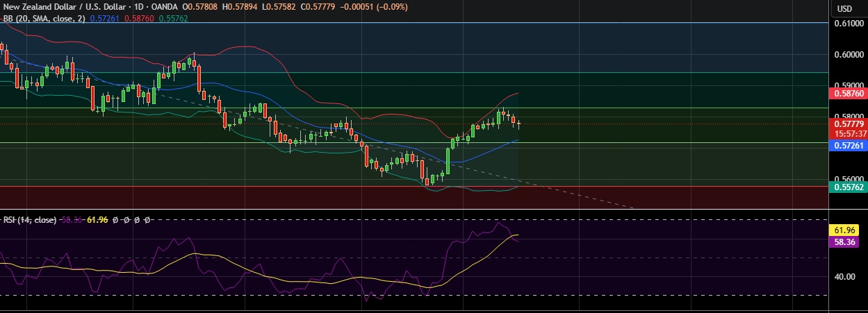Select the BB (20, SMA, close, 2) indicator legend
This screenshot has width=868, height=313.
point(43,18)
